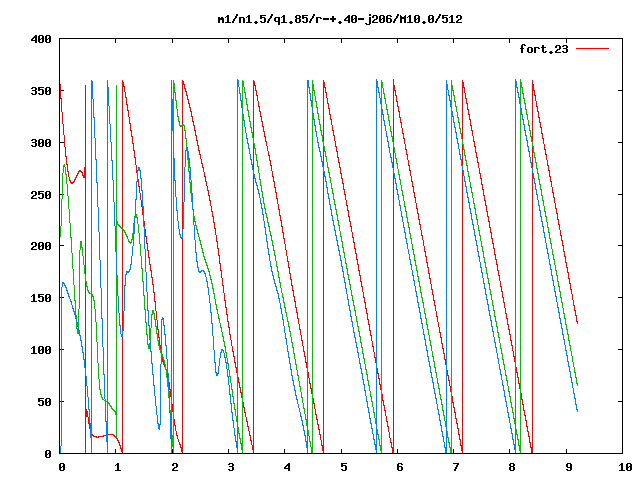The width and height of the screenshot is (640, 480).
Task: Click x-axis label 10
Action: [625, 467]
